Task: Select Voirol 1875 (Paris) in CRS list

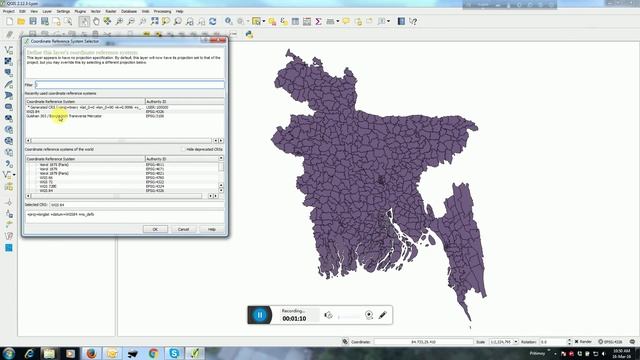Action: (x=54, y=165)
